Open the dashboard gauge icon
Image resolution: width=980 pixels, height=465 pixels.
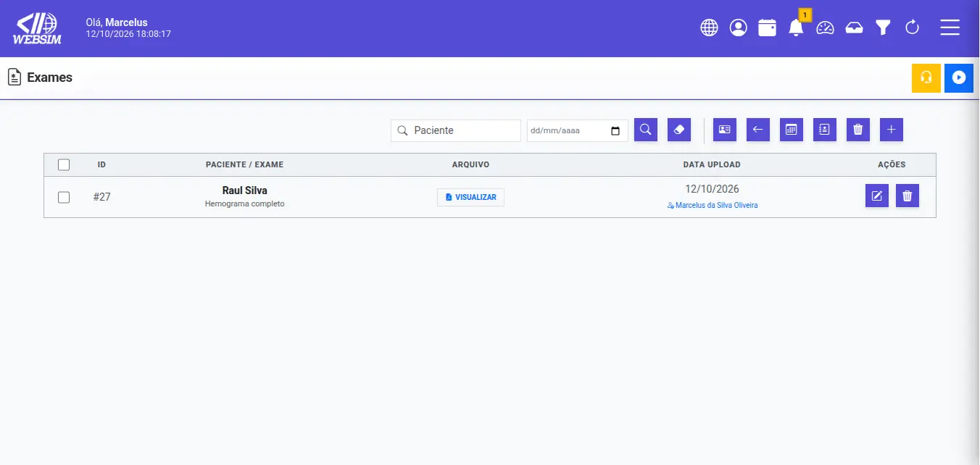pos(825,28)
